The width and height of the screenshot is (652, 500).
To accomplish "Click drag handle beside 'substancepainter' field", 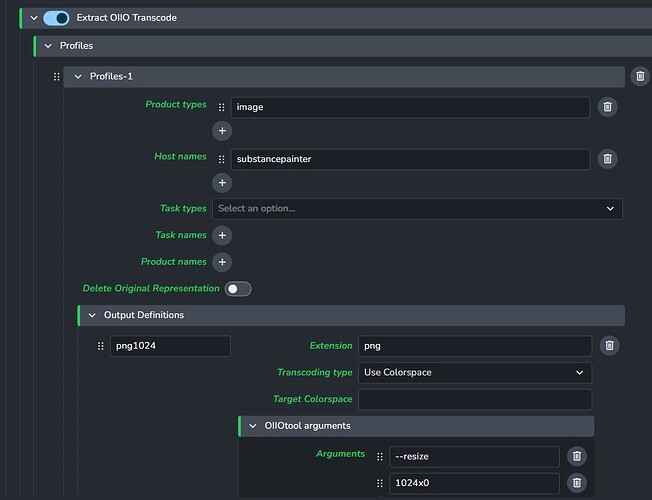I will click(x=222, y=159).
